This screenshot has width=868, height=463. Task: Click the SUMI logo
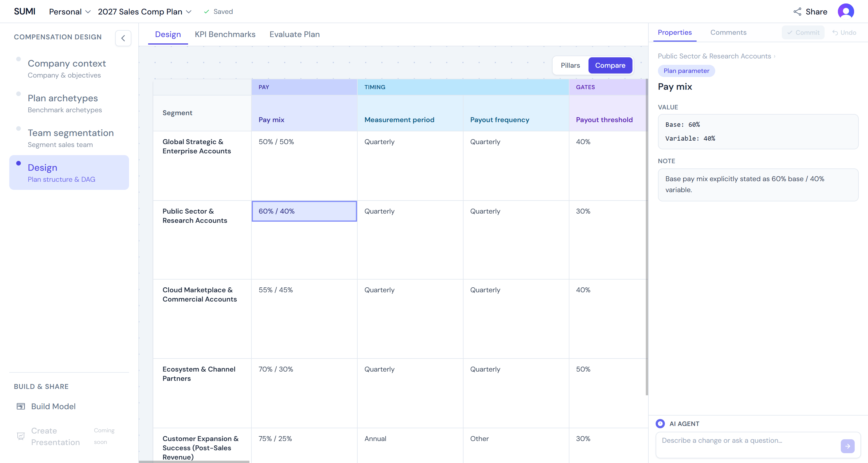click(25, 12)
